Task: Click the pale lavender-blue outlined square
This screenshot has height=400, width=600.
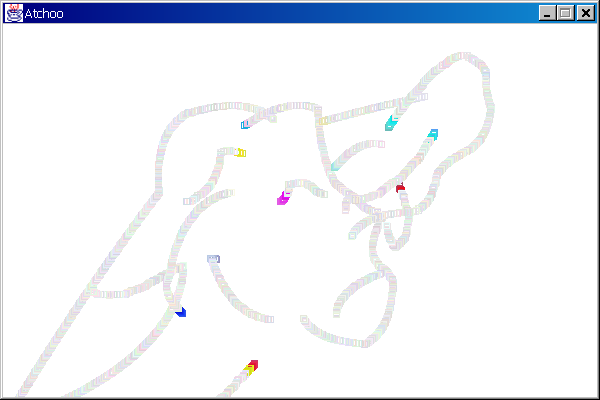Action: (x=213, y=259)
